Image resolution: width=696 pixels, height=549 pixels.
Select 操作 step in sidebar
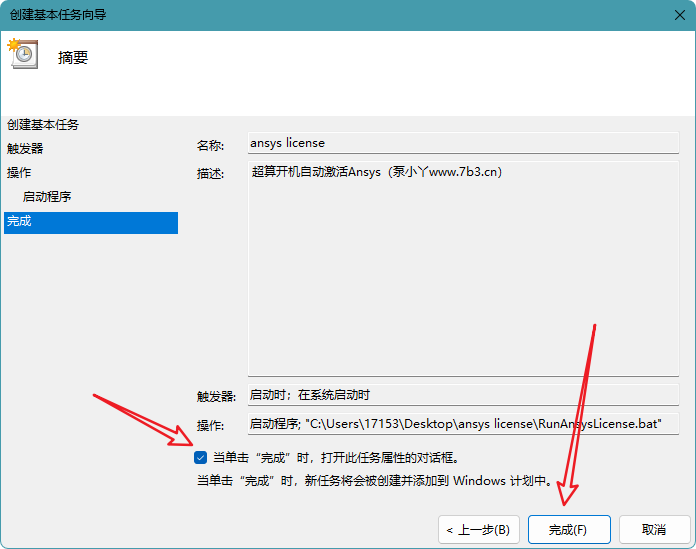point(19,172)
